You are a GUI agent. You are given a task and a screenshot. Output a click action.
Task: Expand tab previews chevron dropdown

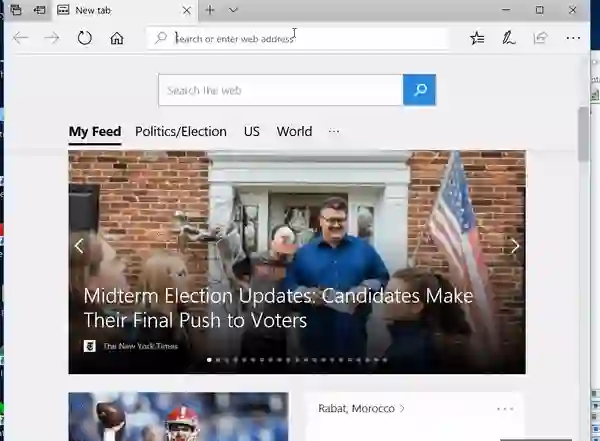233,10
